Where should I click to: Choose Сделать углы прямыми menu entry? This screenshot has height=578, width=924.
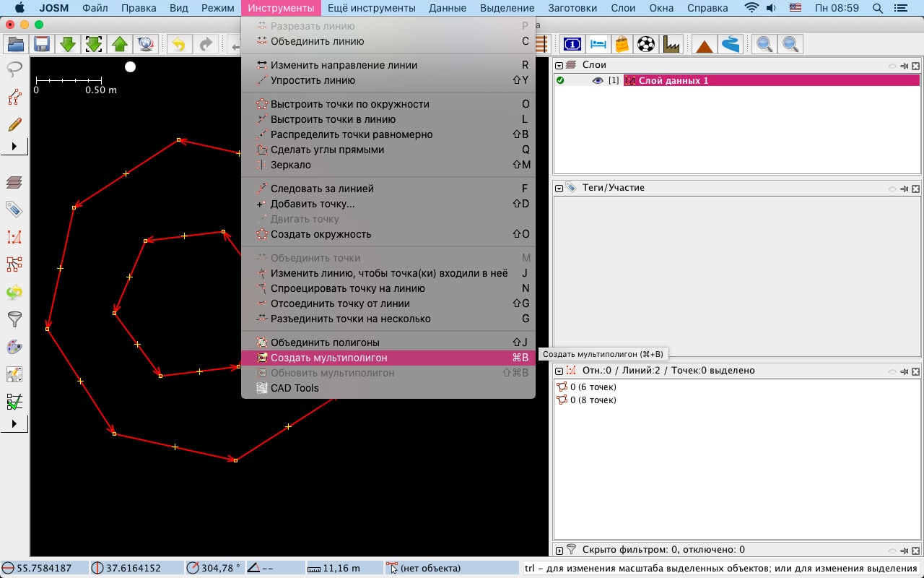[x=388, y=150]
